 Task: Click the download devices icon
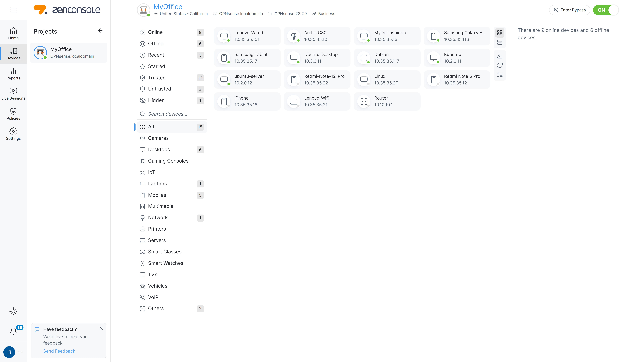(500, 56)
